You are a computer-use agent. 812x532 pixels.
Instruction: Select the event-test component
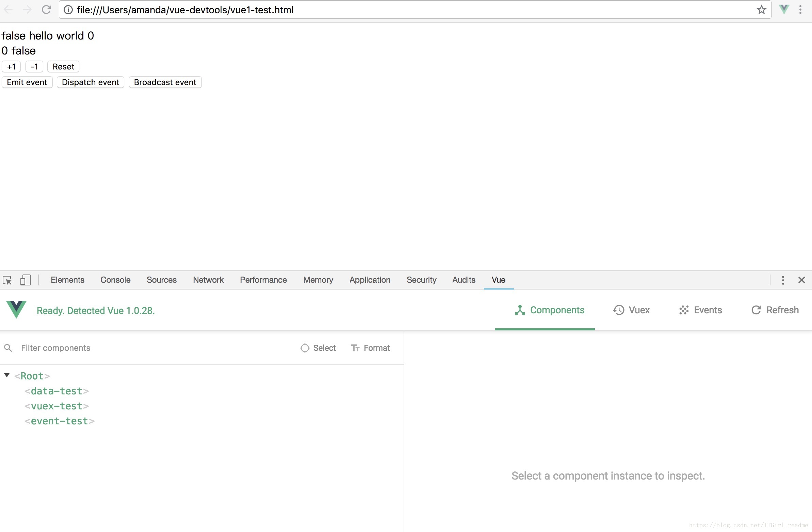(x=59, y=421)
